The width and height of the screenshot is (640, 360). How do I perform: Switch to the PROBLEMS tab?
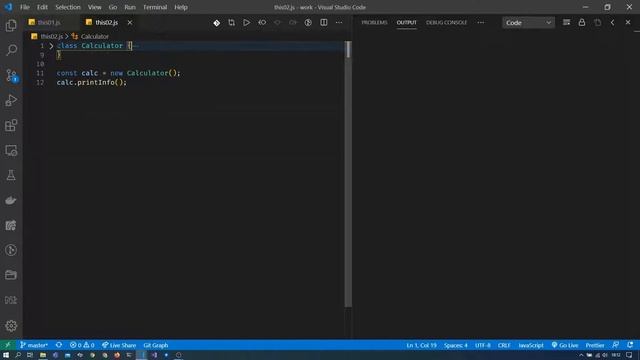coord(374,22)
